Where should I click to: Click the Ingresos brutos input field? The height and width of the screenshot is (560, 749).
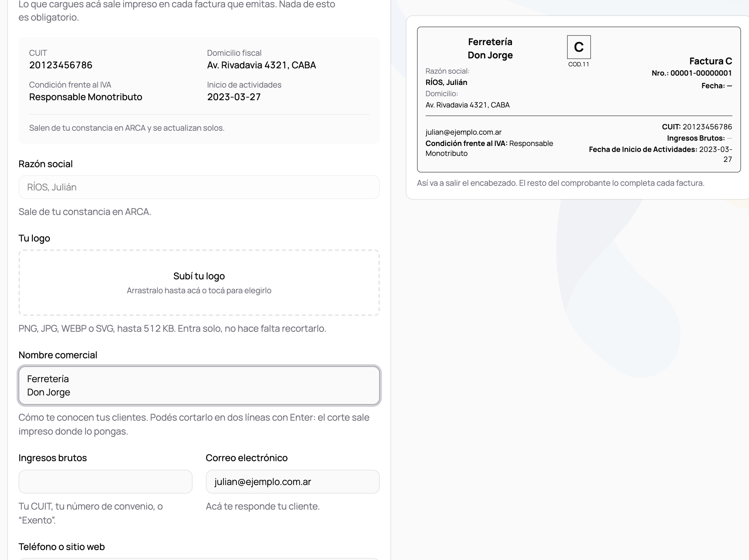click(x=105, y=481)
